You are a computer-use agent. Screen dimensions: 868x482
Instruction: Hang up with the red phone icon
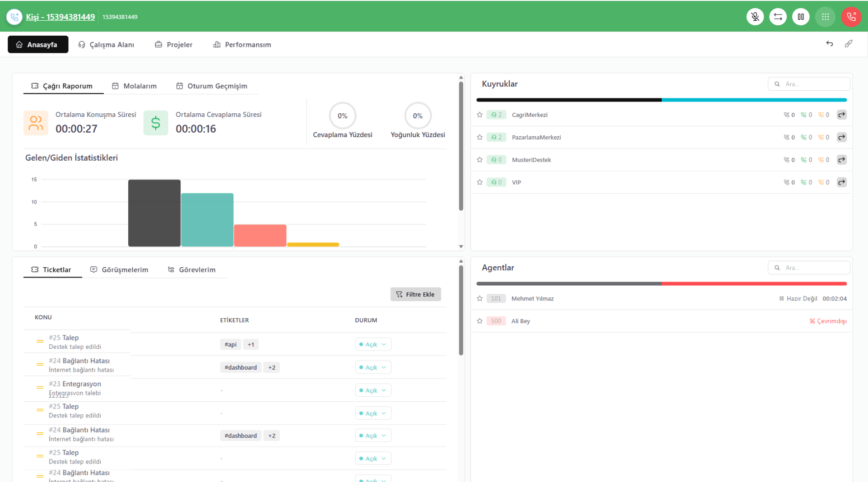tap(851, 17)
